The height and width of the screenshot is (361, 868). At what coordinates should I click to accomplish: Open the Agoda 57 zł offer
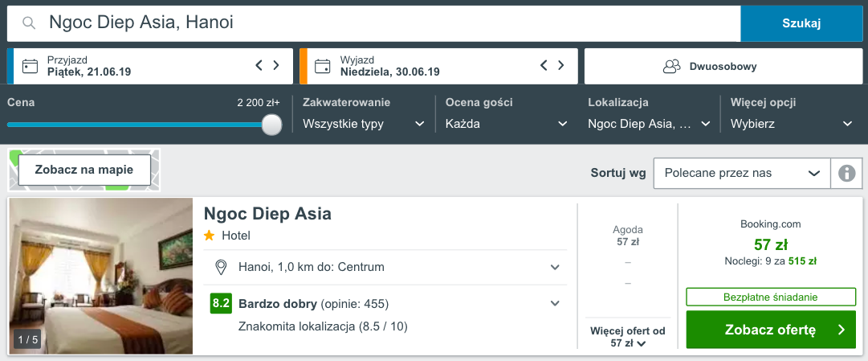click(628, 235)
